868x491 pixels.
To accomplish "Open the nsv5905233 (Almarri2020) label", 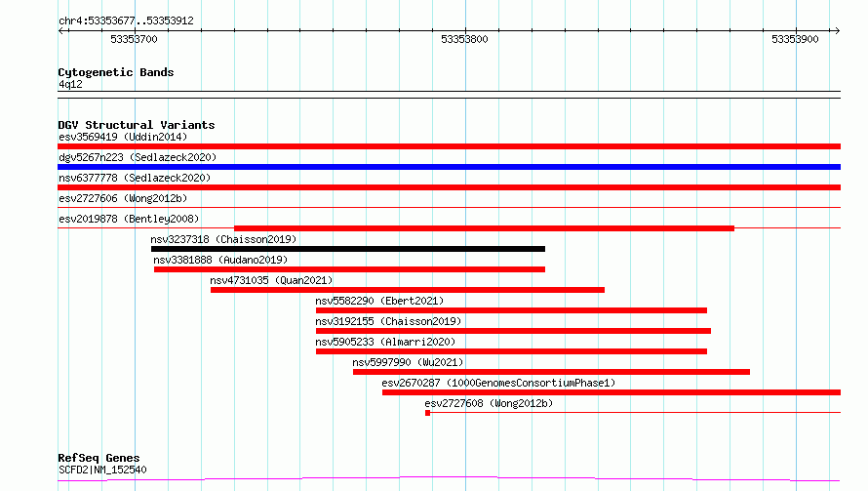I will click(x=385, y=342).
